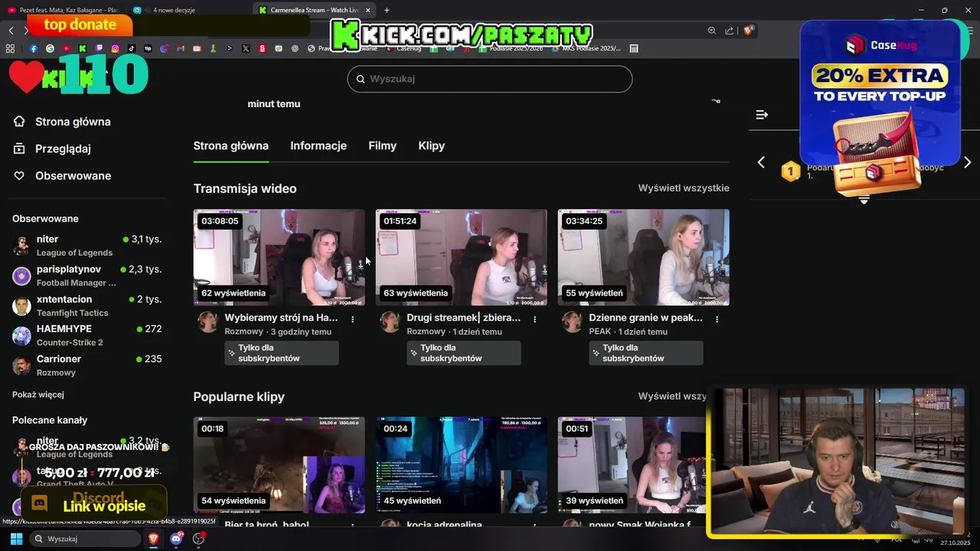Screen dimensions: 980x551
Task: Open the apps grid in bookmarks bar
Action: tap(10, 48)
